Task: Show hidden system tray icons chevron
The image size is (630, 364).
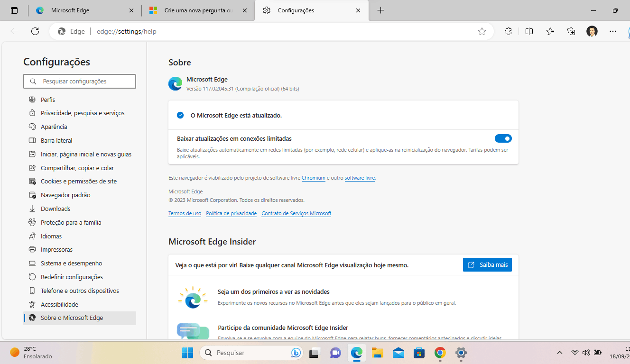Action: click(560, 353)
